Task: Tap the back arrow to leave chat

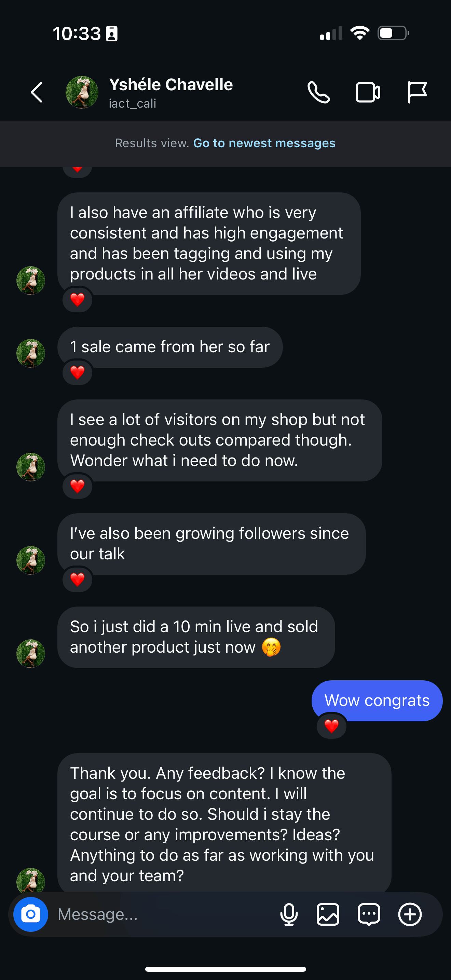Action: (x=37, y=93)
